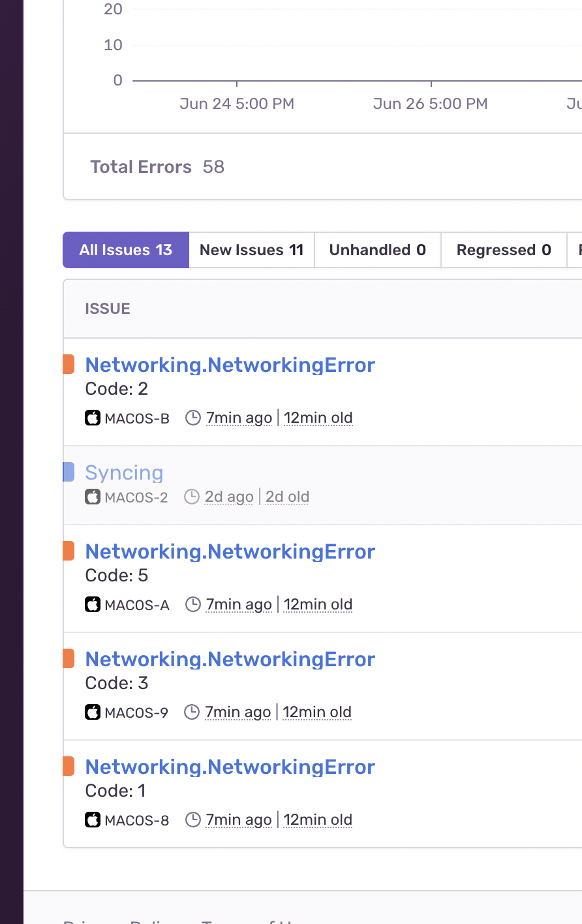
Task: Click blue level indicator of Syncing issue
Action: (x=69, y=472)
